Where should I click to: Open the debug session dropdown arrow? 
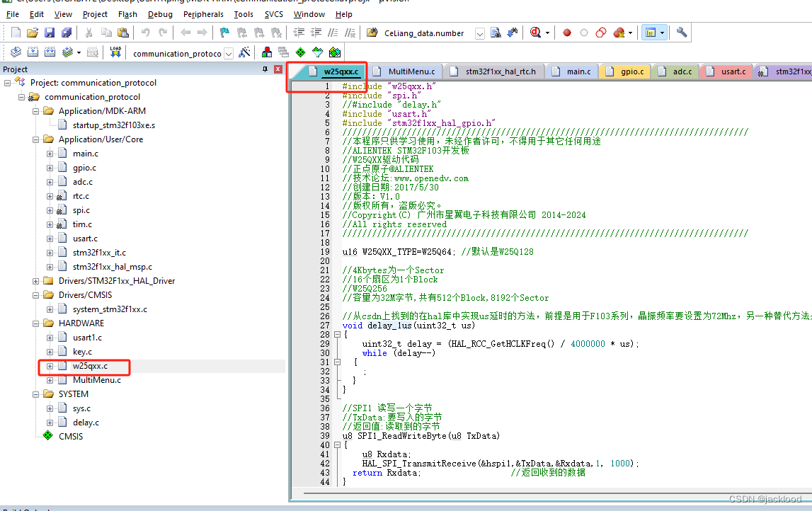[x=547, y=33]
